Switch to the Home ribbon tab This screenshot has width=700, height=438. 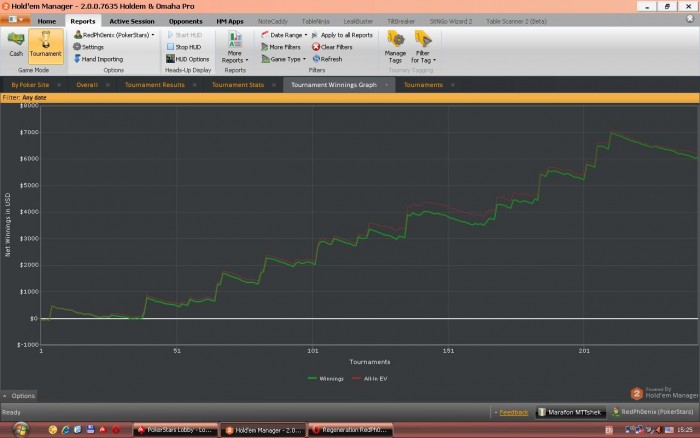(x=47, y=21)
